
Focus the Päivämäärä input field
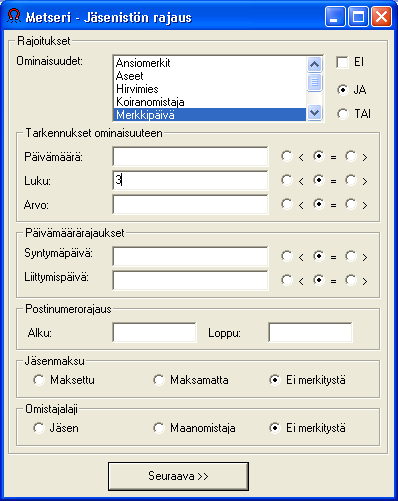point(190,156)
